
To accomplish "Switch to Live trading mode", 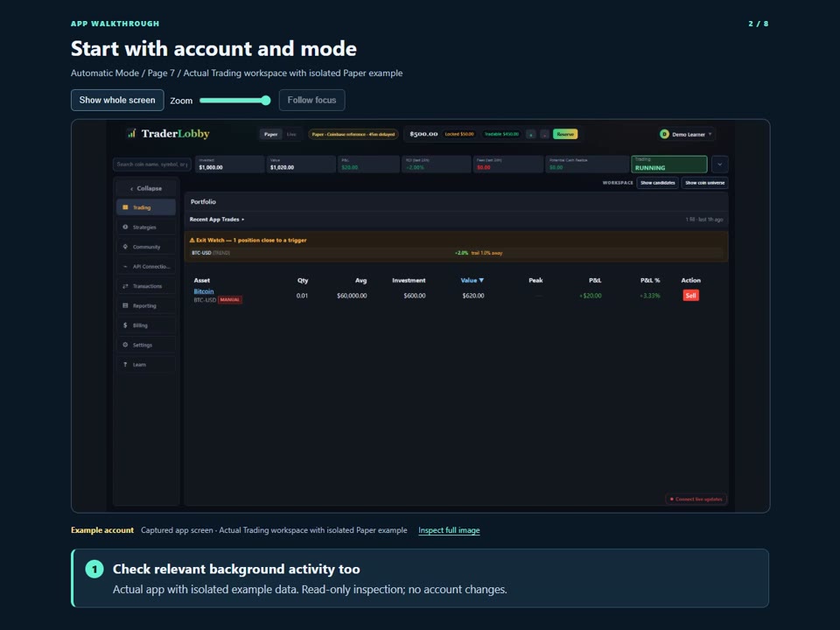I will point(291,135).
